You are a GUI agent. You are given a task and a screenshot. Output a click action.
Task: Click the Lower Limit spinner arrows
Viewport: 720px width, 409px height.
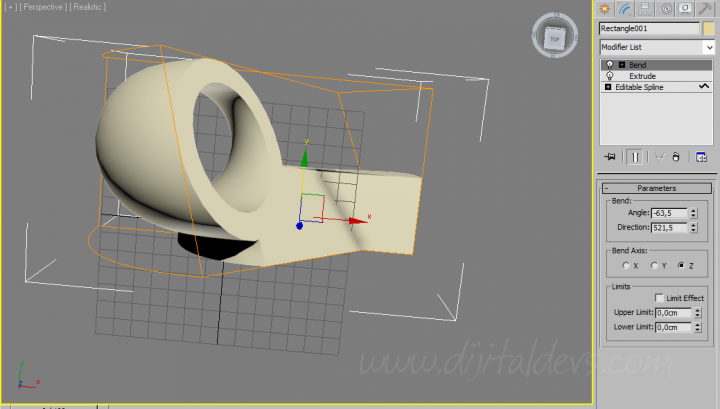698,327
